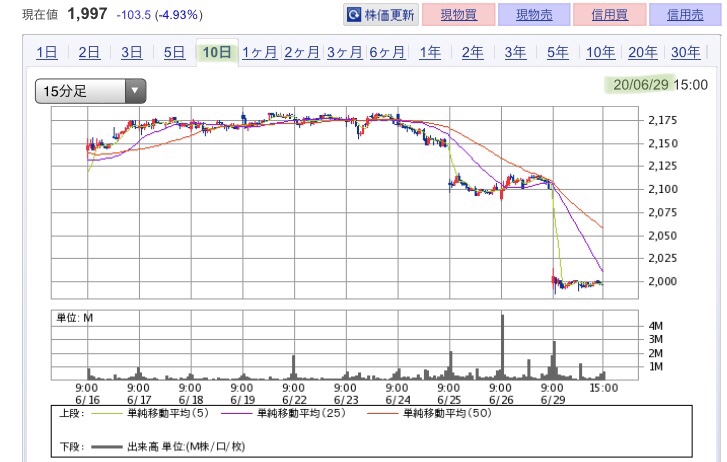The width and height of the screenshot is (727, 462).
Task: Click the 単純移動平均(5) legend entry
Action: point(150,413)
